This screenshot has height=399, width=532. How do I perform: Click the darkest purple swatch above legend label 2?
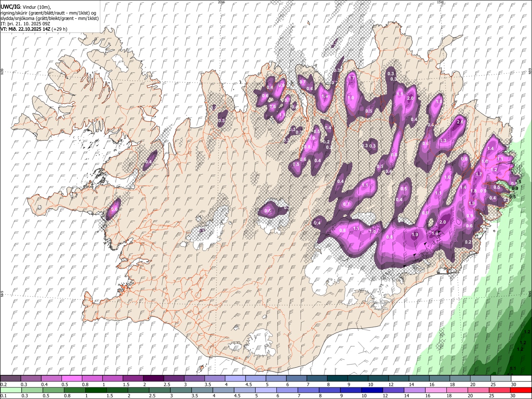[x=153, y=379]
